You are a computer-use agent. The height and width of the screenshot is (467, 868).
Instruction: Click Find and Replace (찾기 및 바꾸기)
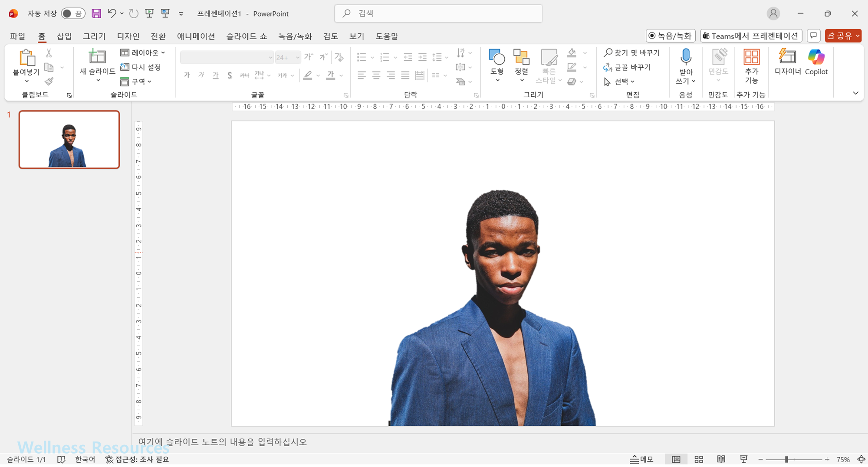coord(631,53)
